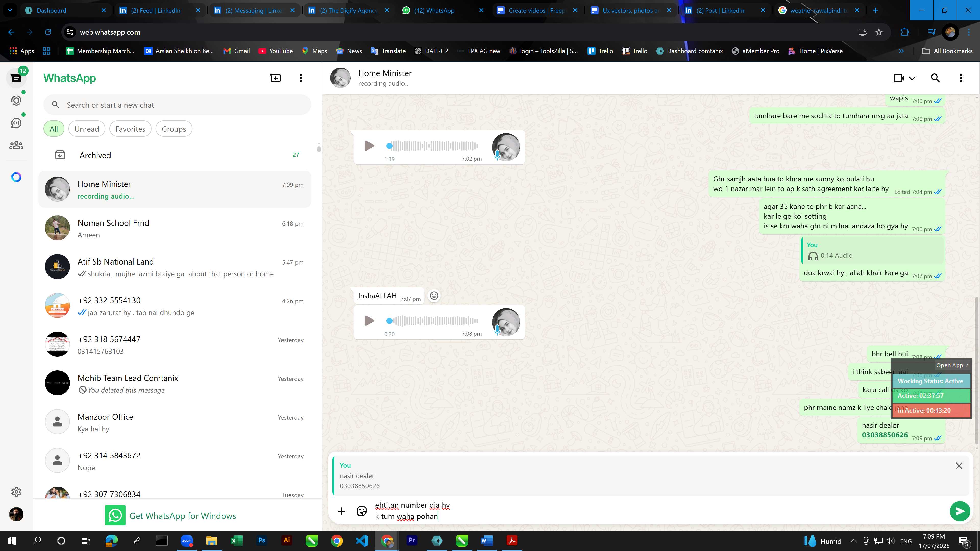Reload the page with the refresh icon
This screenshot has height=551, width=980.
tap(48, 32)
